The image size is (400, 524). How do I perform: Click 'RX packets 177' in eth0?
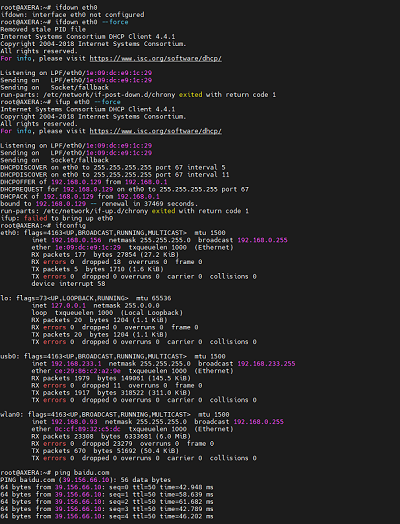pyautogui.click(x=58, y=255)
